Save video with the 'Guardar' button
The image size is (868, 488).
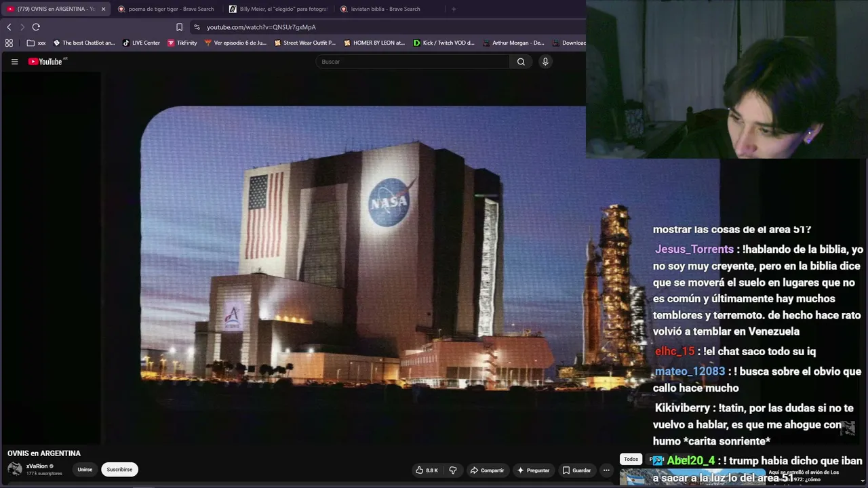576,470
